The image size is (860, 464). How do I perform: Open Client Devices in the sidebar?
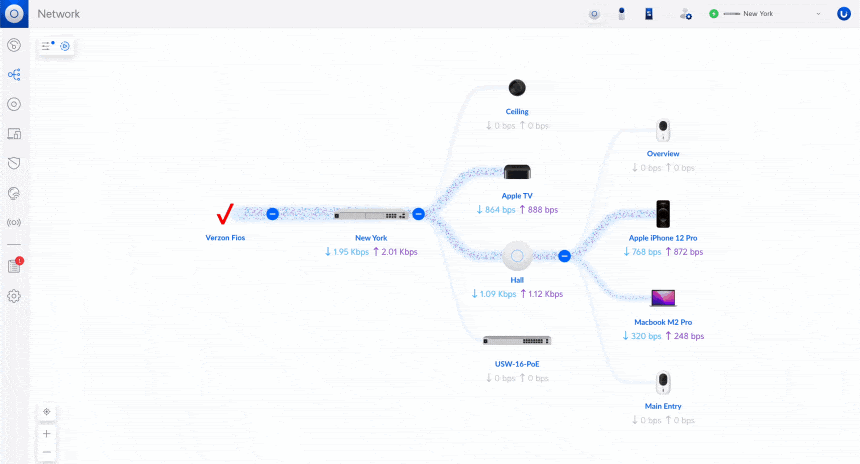tap(14, 133)
